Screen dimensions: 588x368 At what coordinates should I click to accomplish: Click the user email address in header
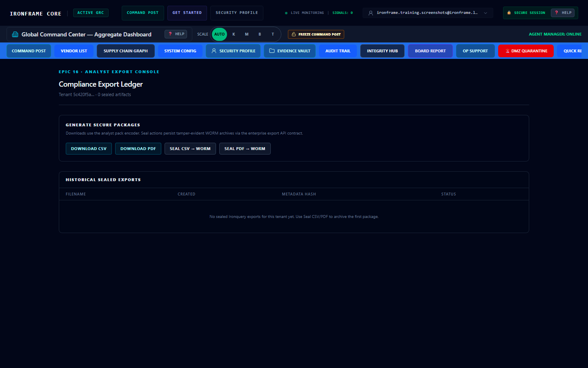[427, 13]
